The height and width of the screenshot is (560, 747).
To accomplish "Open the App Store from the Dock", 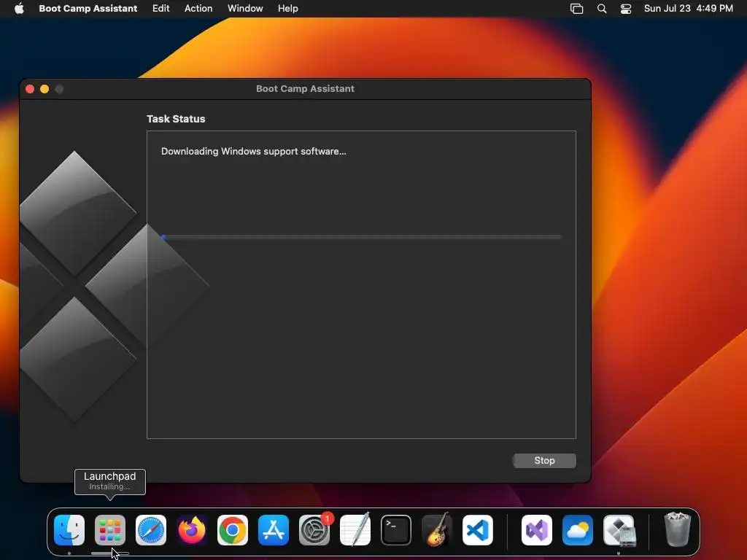I will [x=274, y=530].
